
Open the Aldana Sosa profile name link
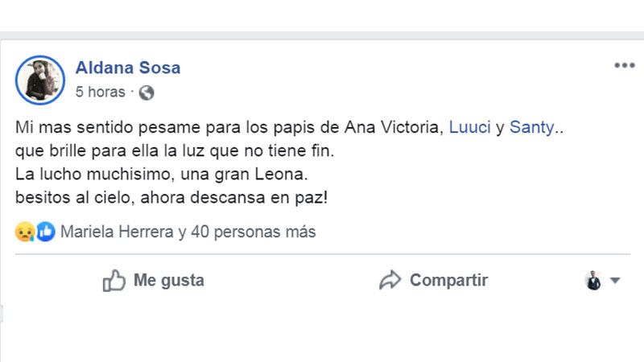[x=128, y=68]
